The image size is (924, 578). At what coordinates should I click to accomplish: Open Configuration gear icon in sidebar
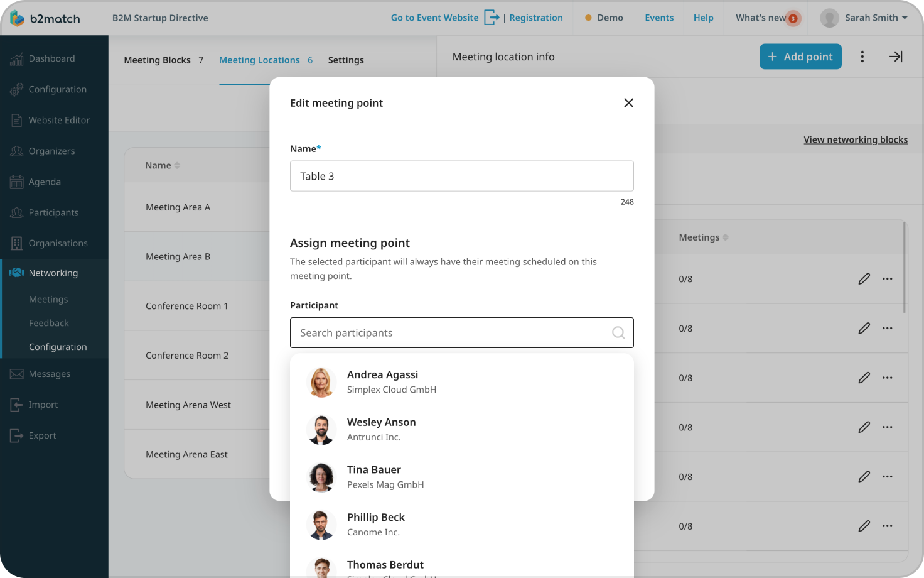pos(17,90)
